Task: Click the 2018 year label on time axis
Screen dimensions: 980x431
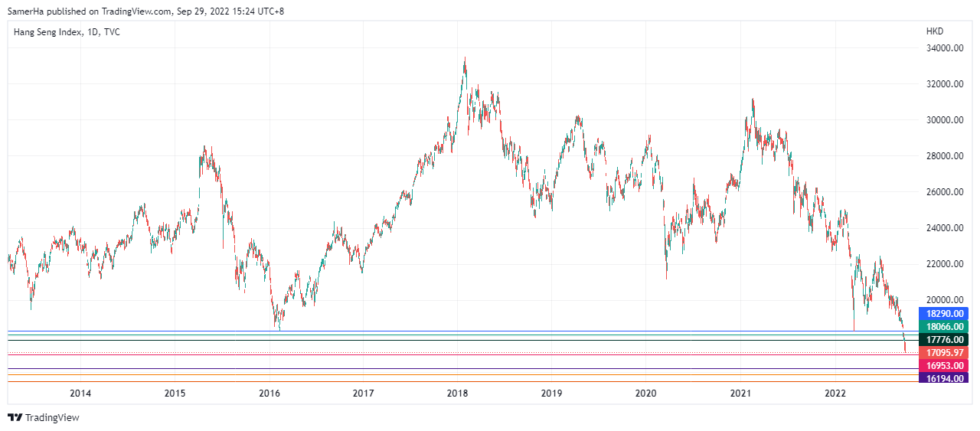Action: (458, 394)
